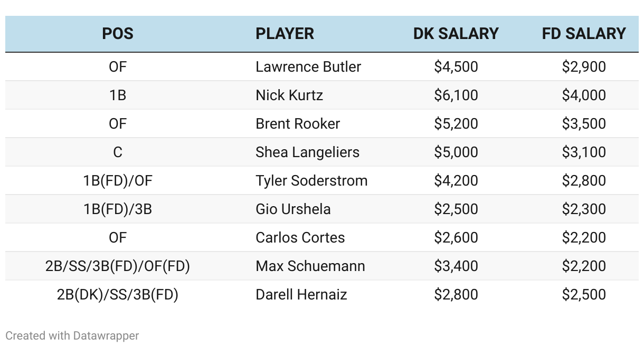Click the PLAYER column header

(x=285, y=34)
